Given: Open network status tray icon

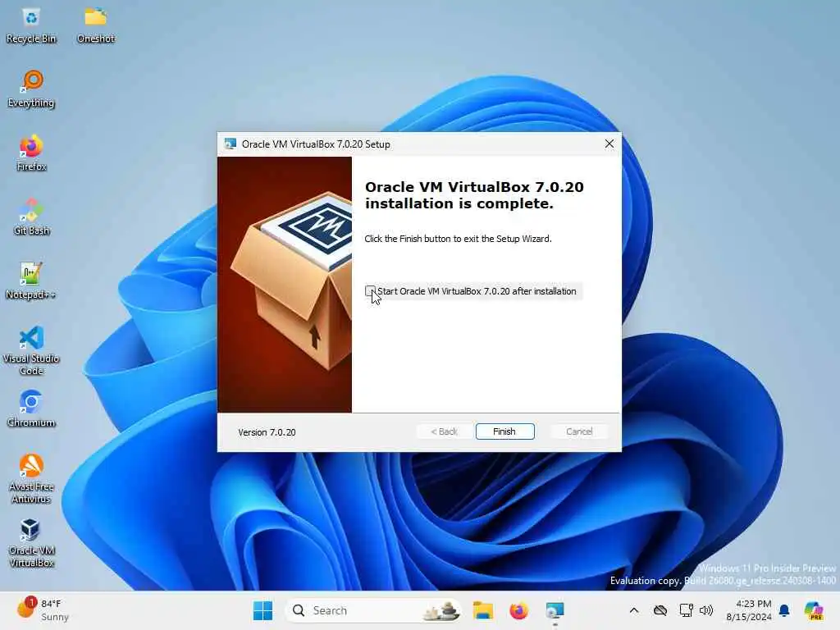Looking at the screenshot, I should click(x=686, y=610).
